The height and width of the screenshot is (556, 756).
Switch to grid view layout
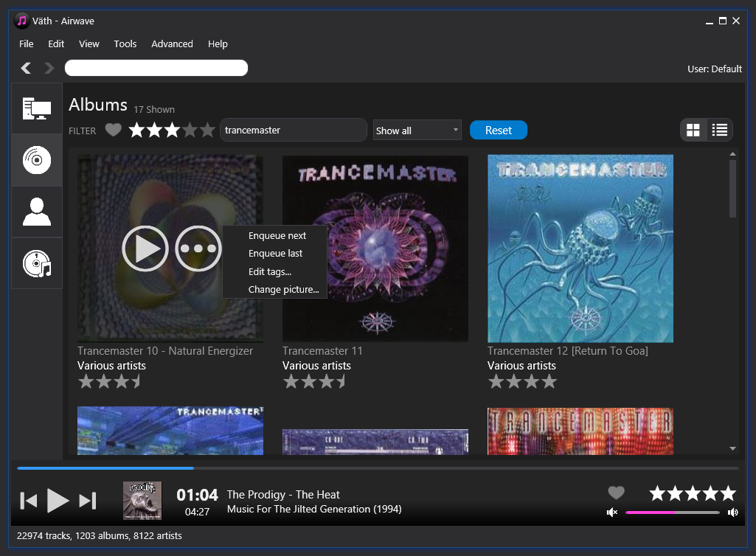pyautogui.click(x=693, y=131)
